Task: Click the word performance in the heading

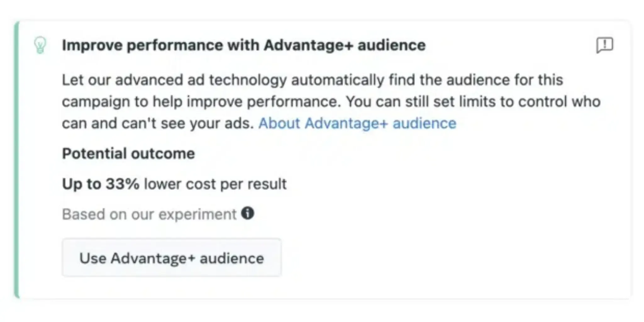Action: coord(175,45)
